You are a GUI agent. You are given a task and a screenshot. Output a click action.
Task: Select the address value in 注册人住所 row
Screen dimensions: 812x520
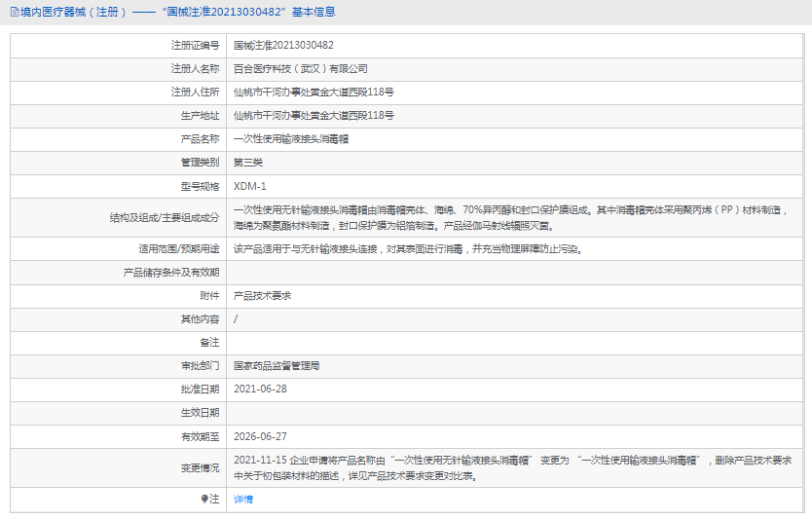click(x=314, y=93)
